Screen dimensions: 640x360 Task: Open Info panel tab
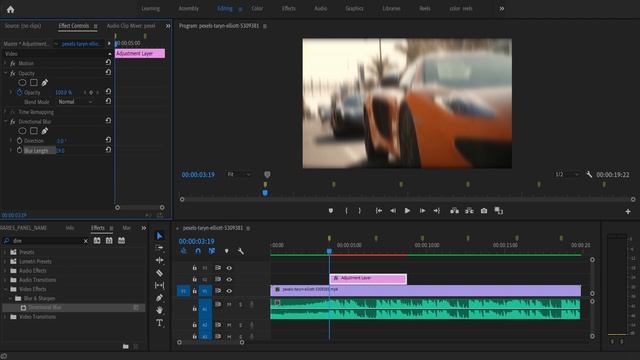pyautogui.click(x=70, y=228)
